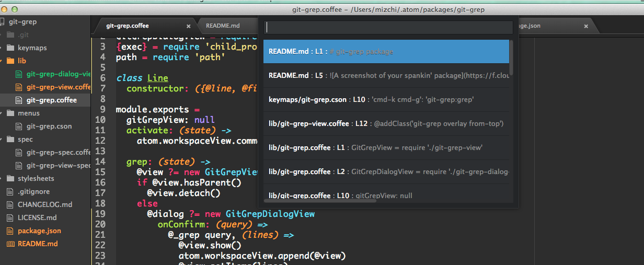644x265 pixels.
Task: Select result lib/git-grep.coffee : L2
Action: [x=386, y=172]
